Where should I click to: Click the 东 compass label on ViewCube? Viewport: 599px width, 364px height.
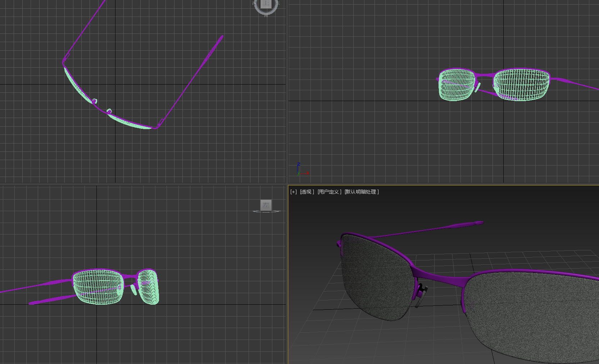pos(278,3)
